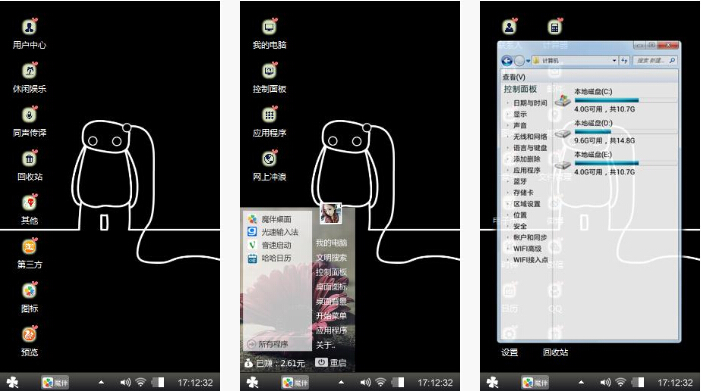This screenshot has width=701, height=391.
Task: Click the volume icon below the explorer window
Action: (605, 382)
